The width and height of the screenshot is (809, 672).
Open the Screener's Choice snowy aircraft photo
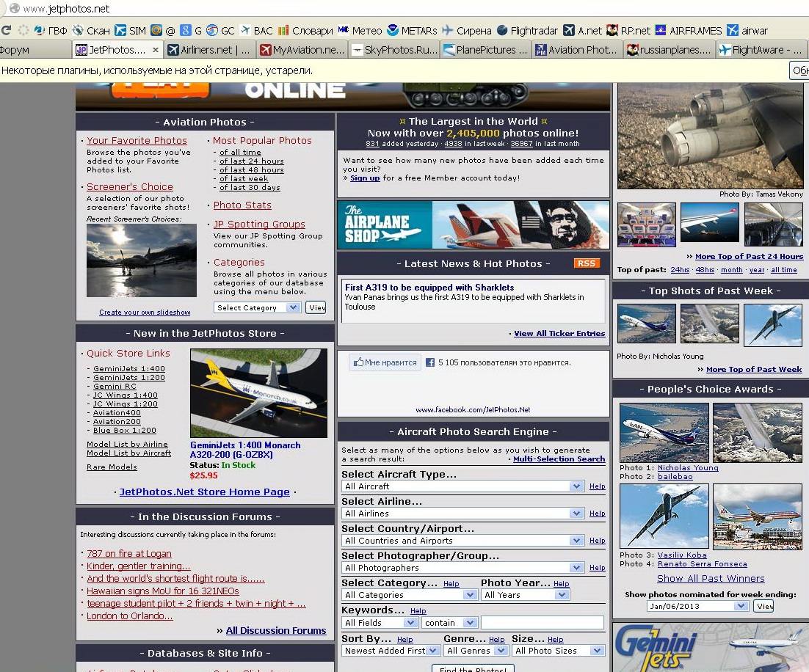[142, 261]
